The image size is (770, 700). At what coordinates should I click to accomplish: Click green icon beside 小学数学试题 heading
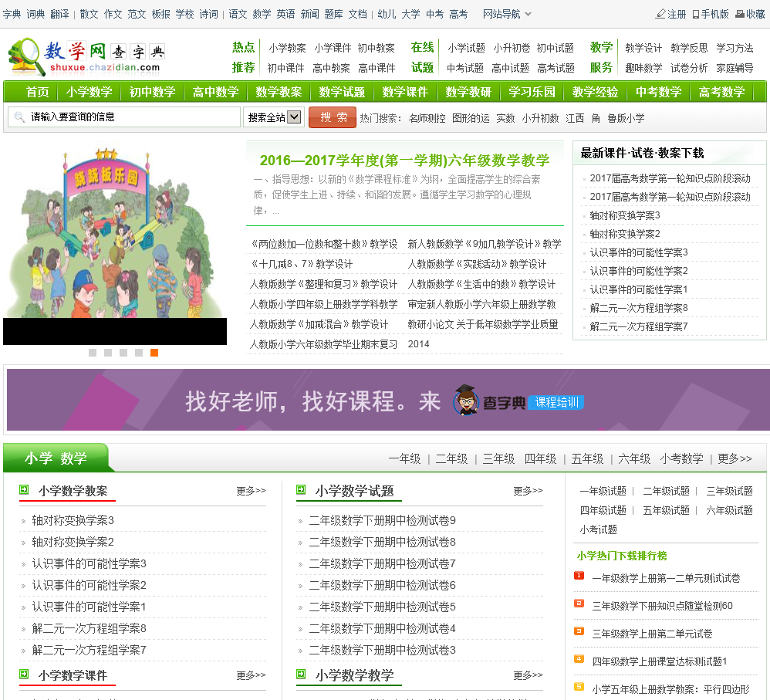coord(301,490)
